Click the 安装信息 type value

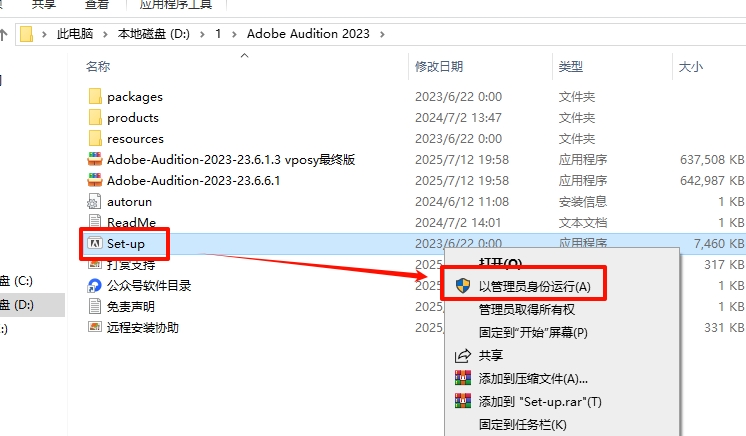pyautogui.click(x=583, y=202)
